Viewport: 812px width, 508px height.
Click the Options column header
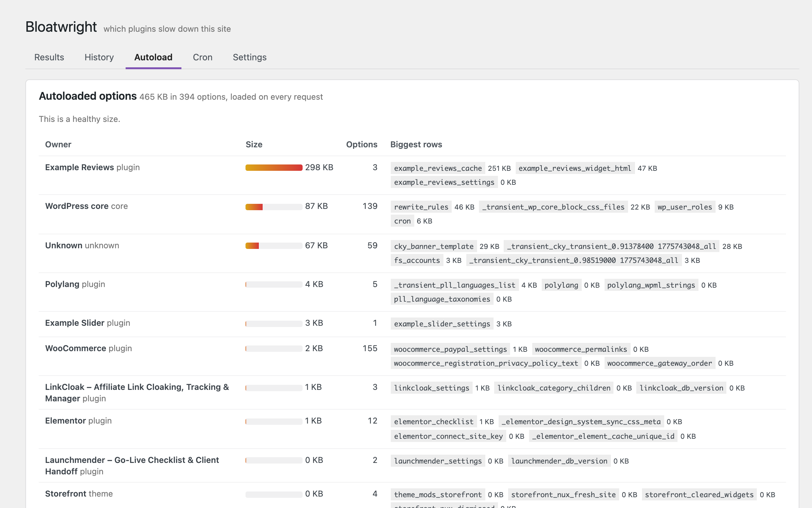pyautogui.click(x=362, y=144)
